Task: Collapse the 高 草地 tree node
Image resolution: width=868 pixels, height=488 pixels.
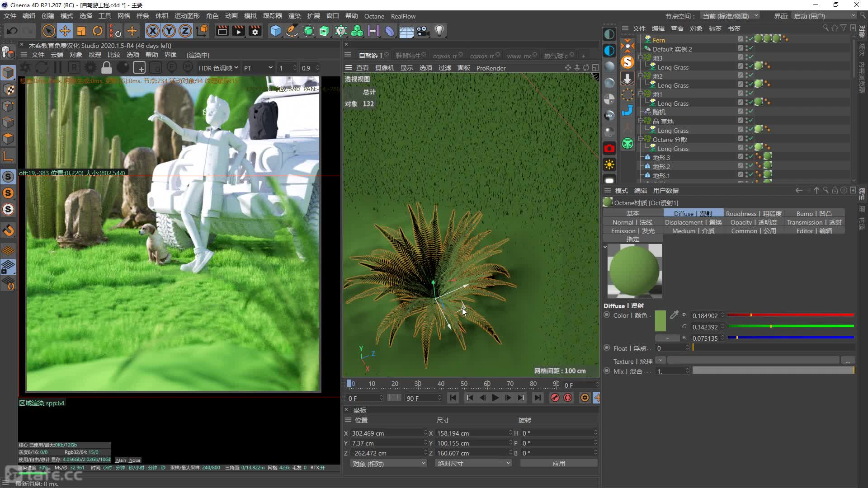Action: (x=641, y=121)
